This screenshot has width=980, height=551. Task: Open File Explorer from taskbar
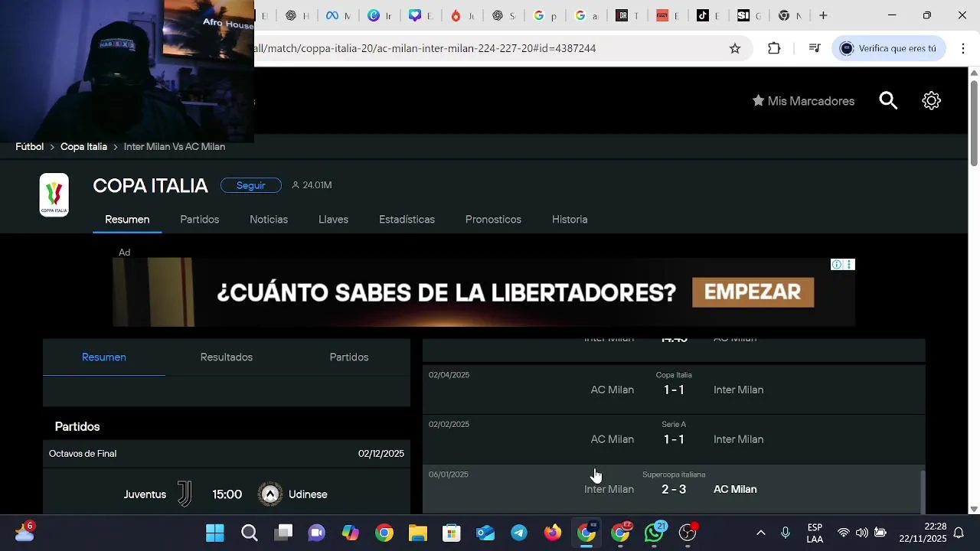coord(418,533)
